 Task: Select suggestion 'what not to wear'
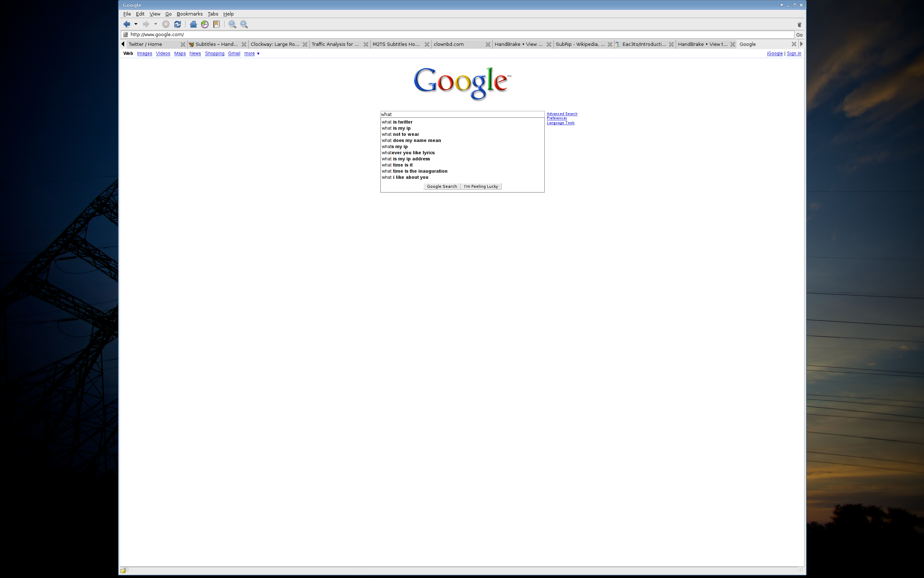(462, 134)
